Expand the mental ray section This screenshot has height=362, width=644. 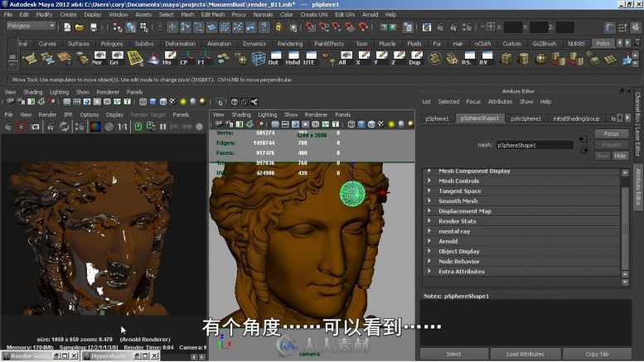click(521, 231)
